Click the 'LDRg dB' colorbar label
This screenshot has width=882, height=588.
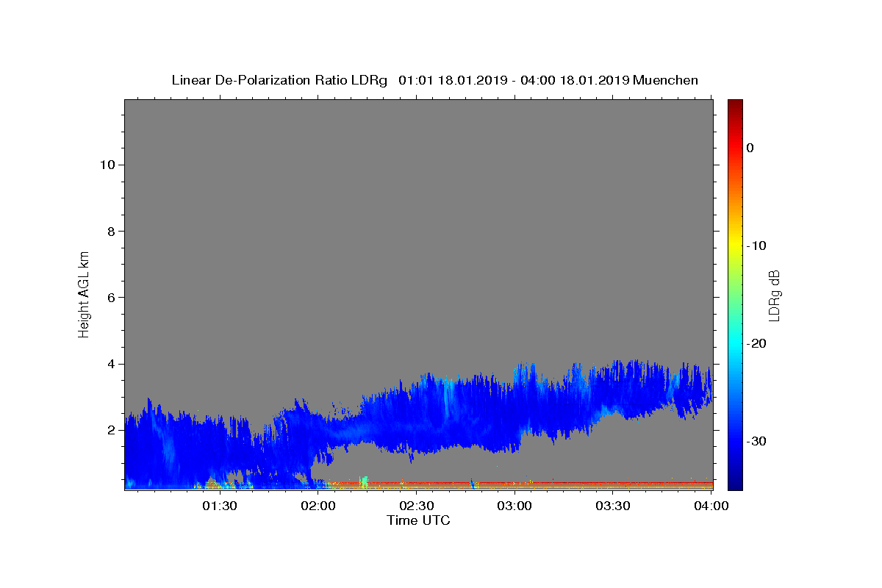(774, 295)
